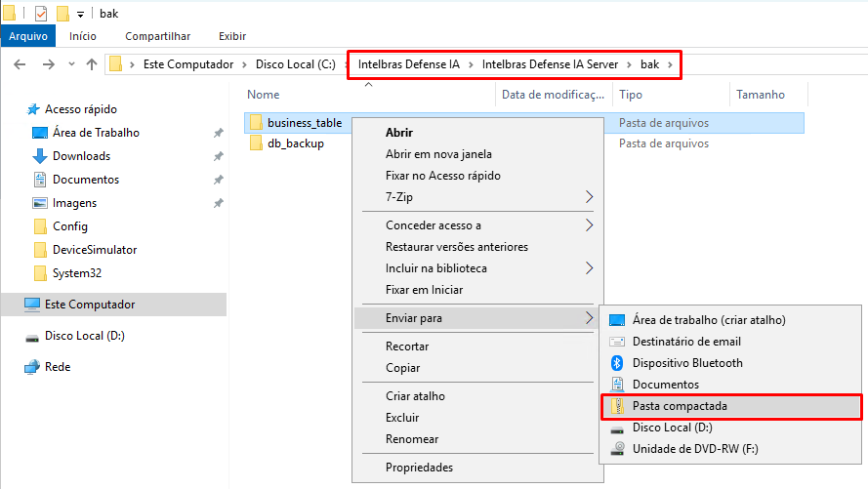Choose Abrir em nova janela

[477, 154]
